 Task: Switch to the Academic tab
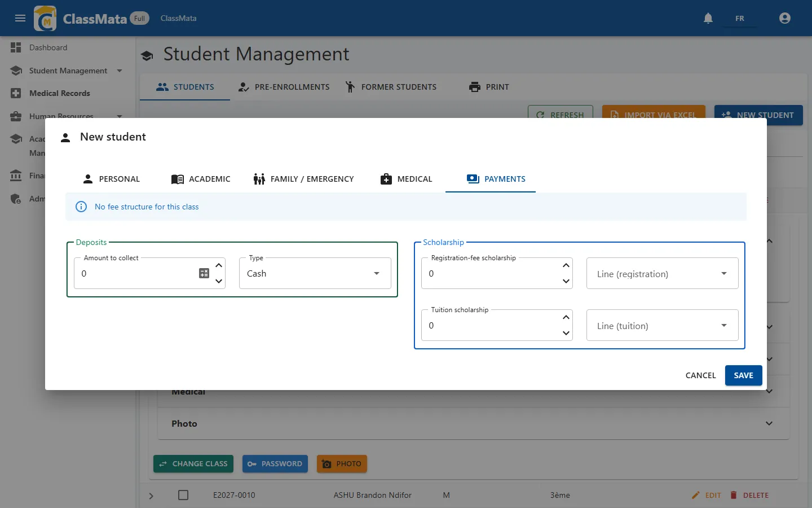point(201,179)
